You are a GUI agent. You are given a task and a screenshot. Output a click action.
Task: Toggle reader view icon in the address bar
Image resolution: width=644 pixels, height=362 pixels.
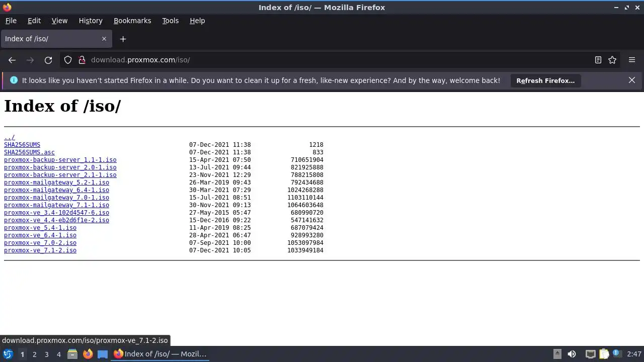(x=598, y=60)
